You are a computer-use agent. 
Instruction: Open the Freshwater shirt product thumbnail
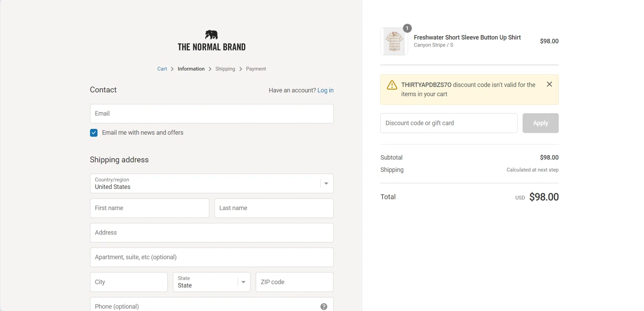pos(394,42)
